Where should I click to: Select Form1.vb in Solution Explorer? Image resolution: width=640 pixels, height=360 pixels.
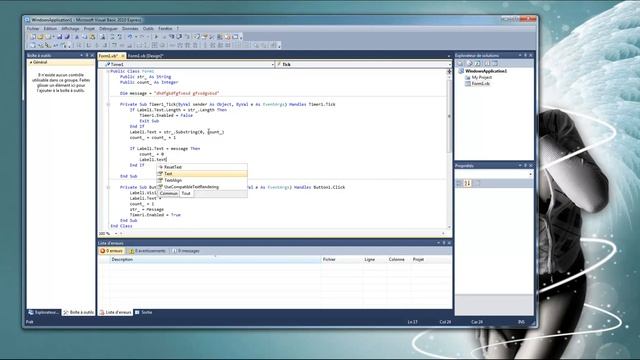pyautogui.click(x=480, y=84)
